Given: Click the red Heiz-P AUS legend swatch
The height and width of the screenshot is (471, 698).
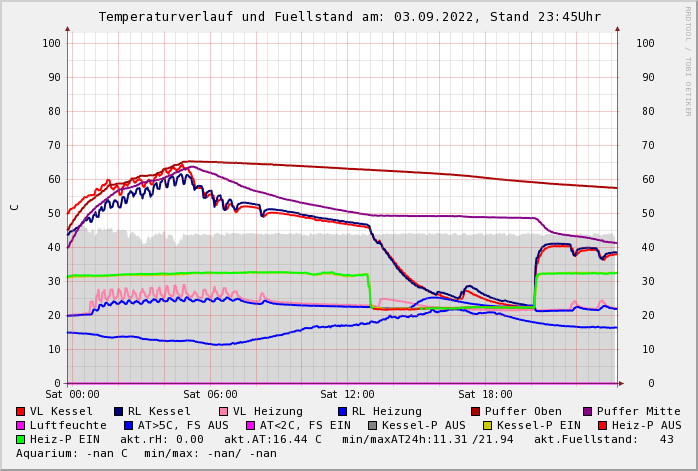Looking at the screenshot, I should click(x=602, y=425).
